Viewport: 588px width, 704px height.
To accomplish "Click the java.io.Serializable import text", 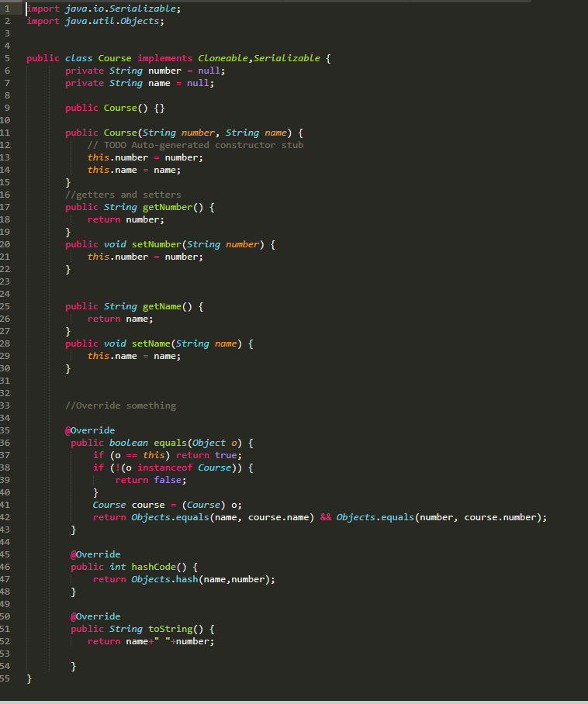I will point(123,9).
